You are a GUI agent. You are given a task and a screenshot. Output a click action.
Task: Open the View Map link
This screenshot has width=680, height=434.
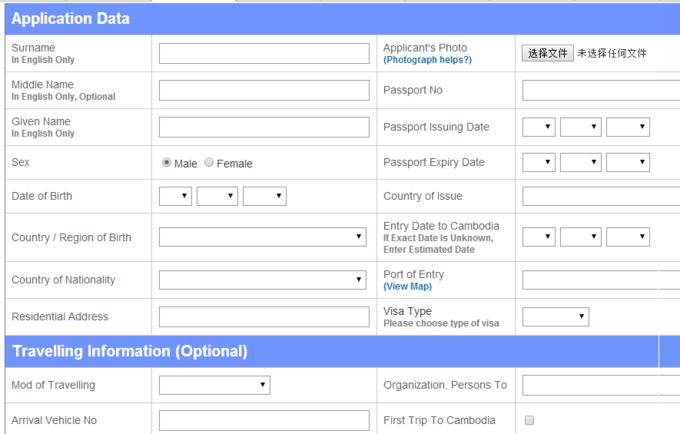[x=408, y=287]
